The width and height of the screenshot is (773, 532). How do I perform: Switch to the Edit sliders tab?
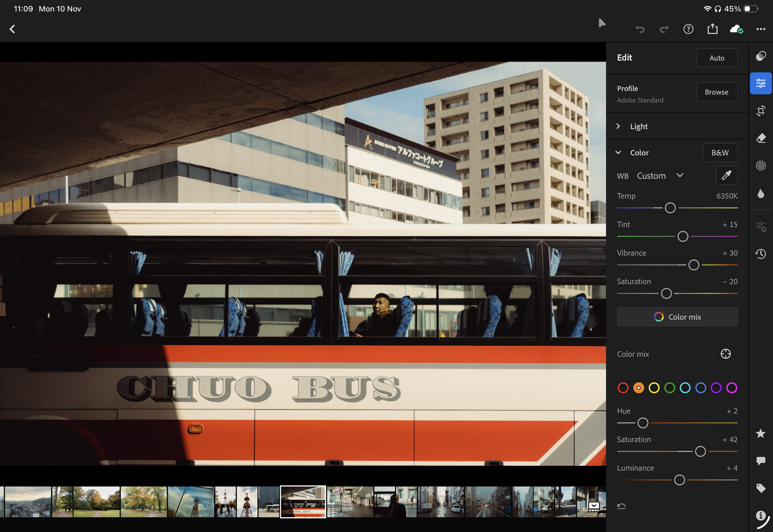click(x=760, y=83)
